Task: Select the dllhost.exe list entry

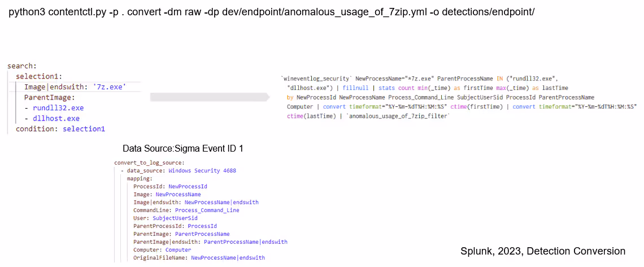Action: click(x=56, y=119)
